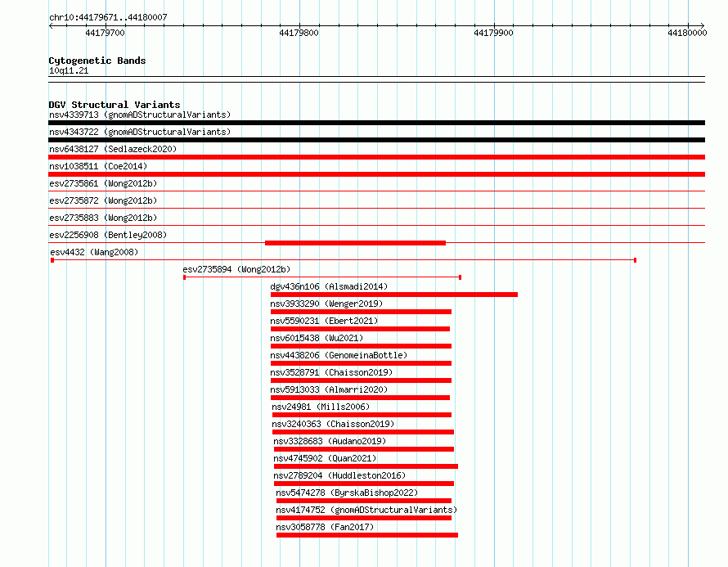This screenshot has width=728, height=567.
Task: Open dgv436n106 (Alsmadi2014) variant
Action: [x=329, y=286]
